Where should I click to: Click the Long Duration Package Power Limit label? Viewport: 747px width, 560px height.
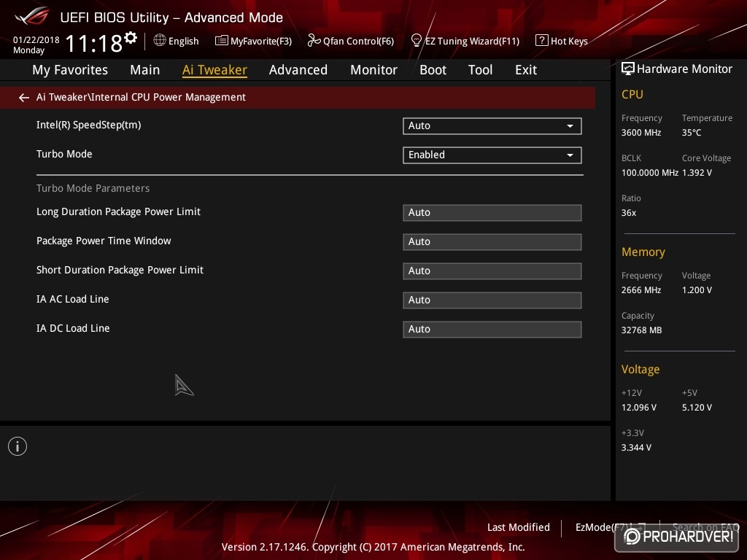tap(118, 212)
